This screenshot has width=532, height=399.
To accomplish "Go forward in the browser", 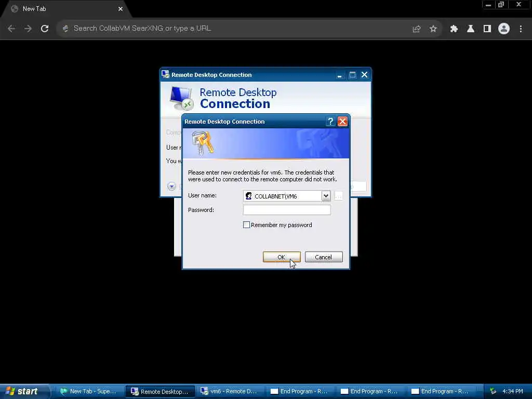I will 28,29.
